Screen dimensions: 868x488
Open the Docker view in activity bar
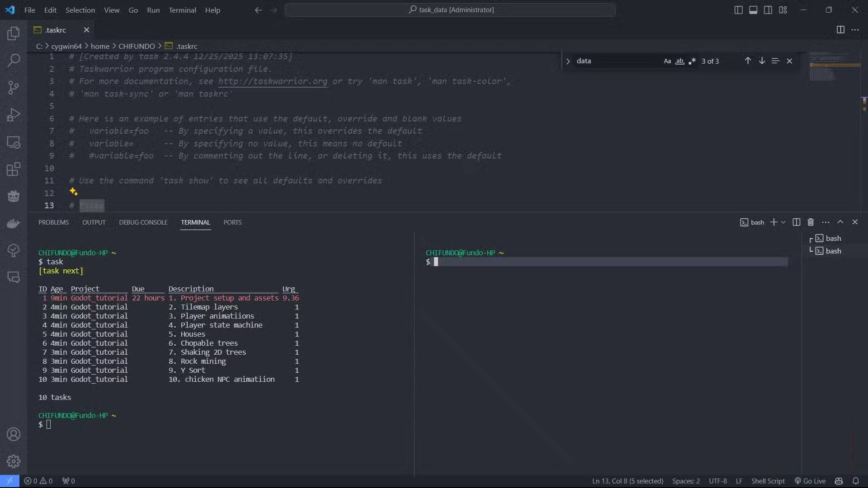[x=14, y=223]
